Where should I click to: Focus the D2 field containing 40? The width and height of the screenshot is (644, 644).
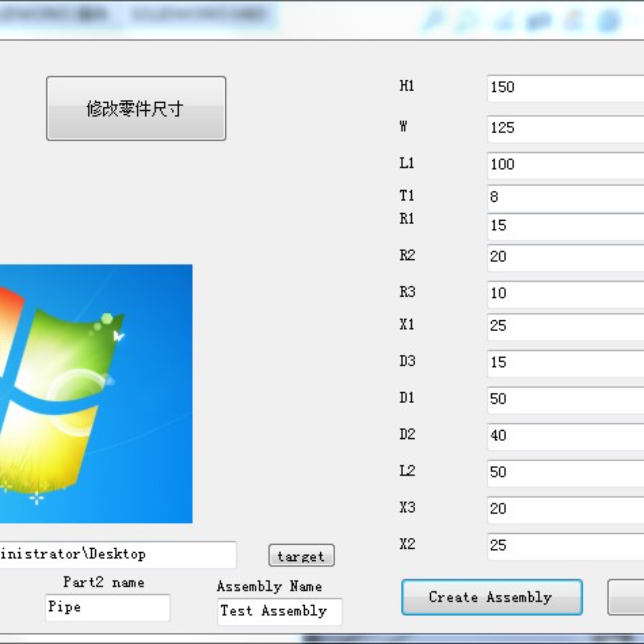point(563,436)
